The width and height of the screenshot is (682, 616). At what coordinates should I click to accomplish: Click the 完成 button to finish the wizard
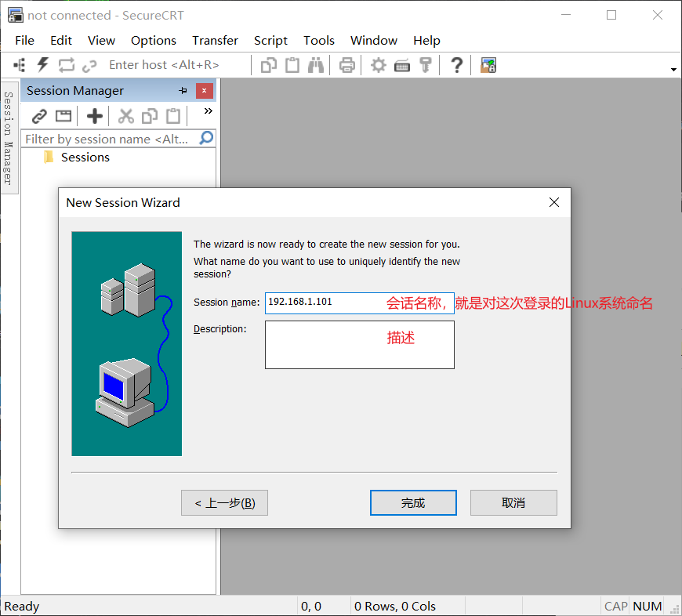coord(413,502)
